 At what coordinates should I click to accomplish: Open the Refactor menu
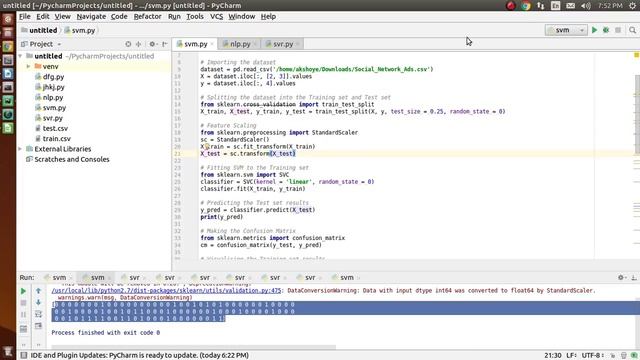tap(147, 17)
